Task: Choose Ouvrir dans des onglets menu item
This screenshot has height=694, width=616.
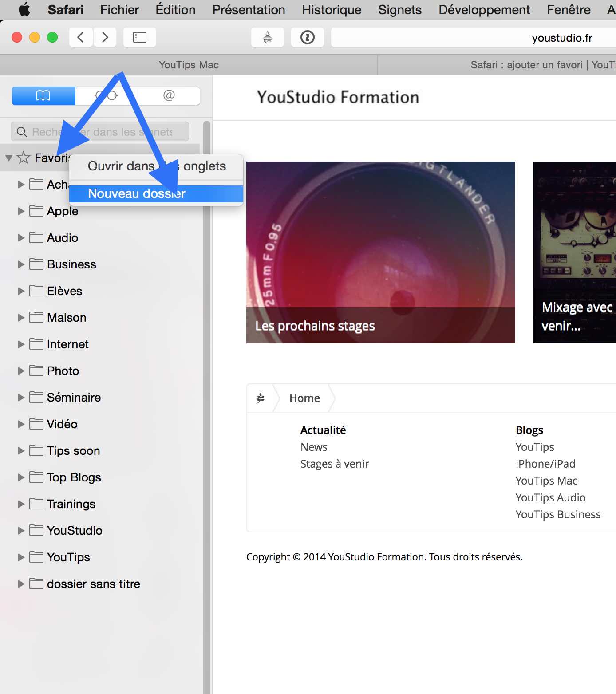Action: (x=156, y=166)
